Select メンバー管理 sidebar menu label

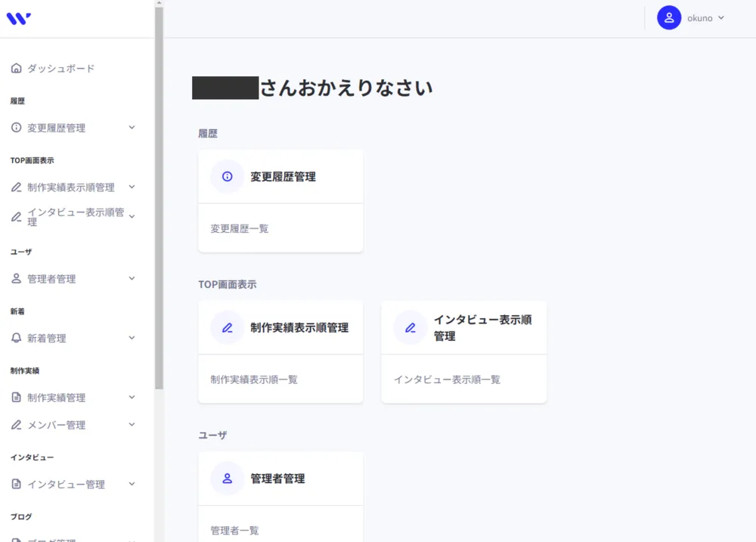[x=57, y=425]
